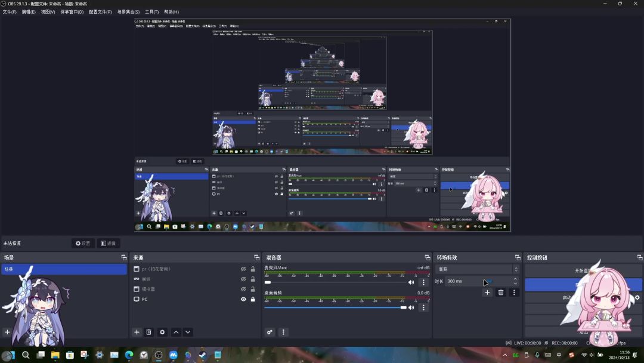Undock the 来源 panel with float icon

(x=256, y=257)
